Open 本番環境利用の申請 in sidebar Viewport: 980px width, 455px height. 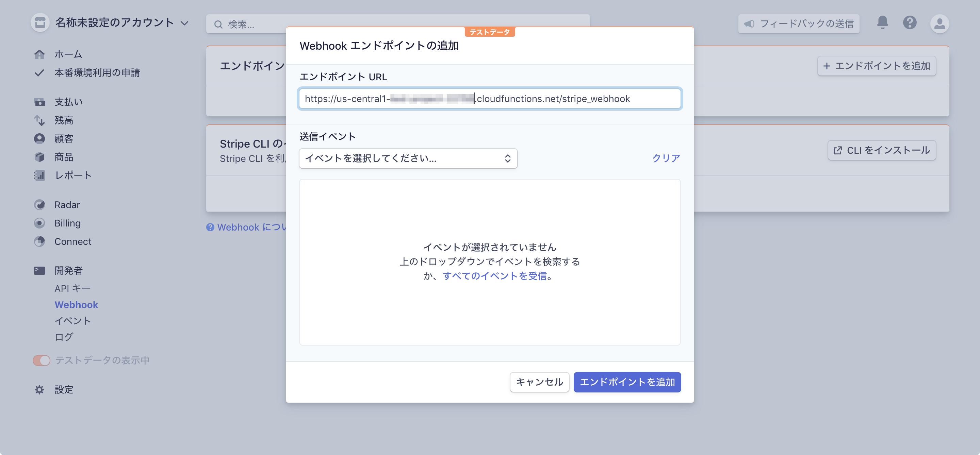pyautogui.click(x=97, y=72)
